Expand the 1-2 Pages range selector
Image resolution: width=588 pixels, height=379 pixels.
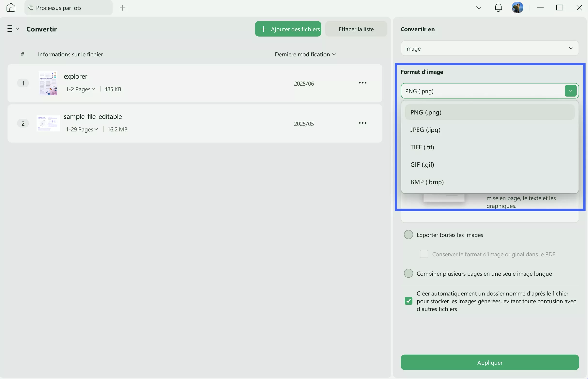80,89
